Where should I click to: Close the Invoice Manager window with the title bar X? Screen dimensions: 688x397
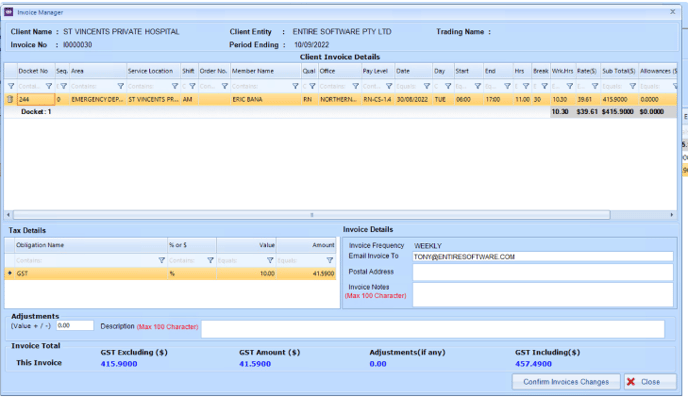tap(673, 12)
